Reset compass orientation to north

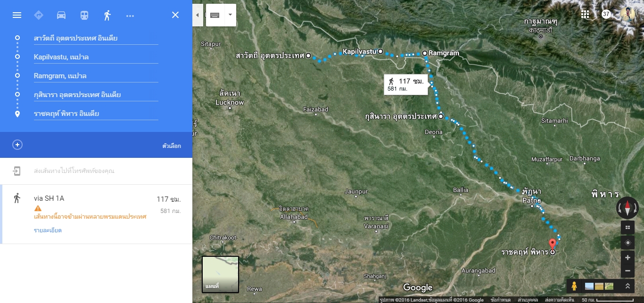(x=627, y=208)
